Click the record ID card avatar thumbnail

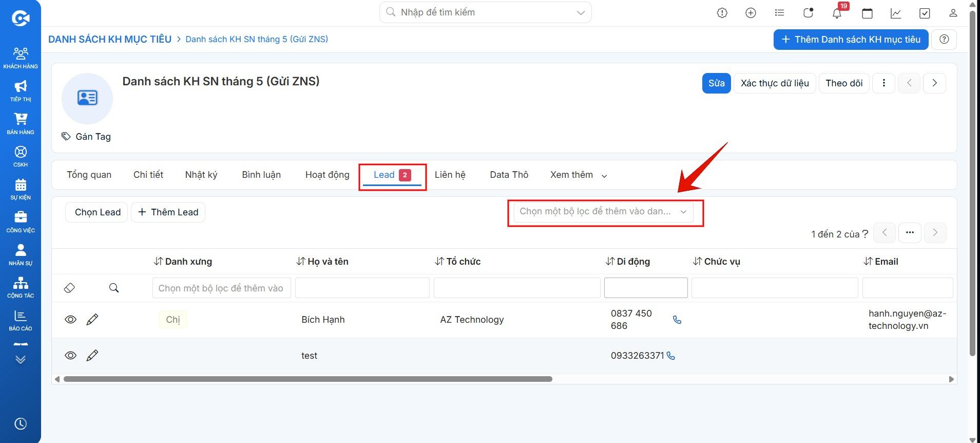point(87,98)
